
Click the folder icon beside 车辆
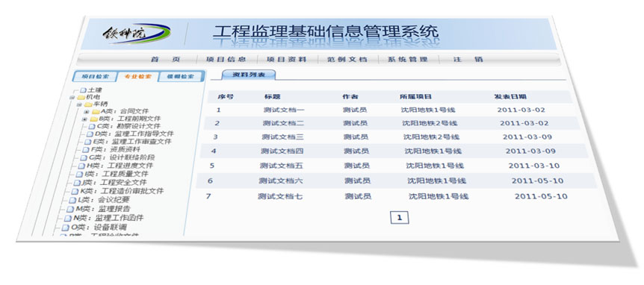click(88, 104)
